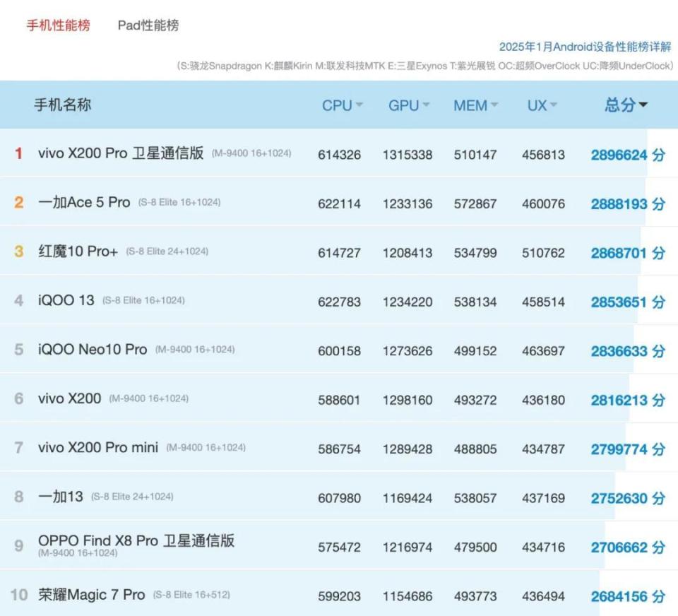Click the OPPO Find X8 Pro 卫星通信版 entry
The width and height of the screenshot is (678, 616).
pos(138,540)
